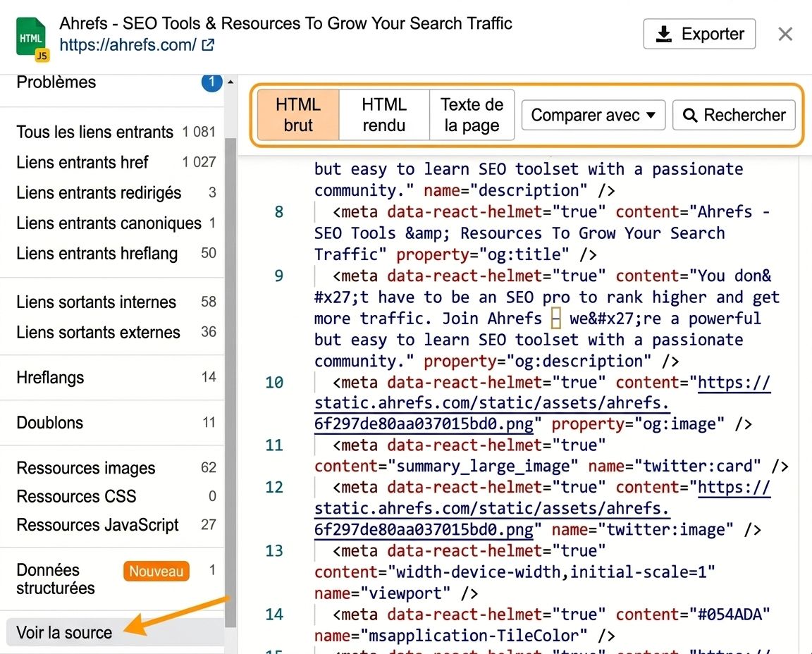Open https://ahrefs.com/ link in header
812x654 pixels.
tap(128, 45)
